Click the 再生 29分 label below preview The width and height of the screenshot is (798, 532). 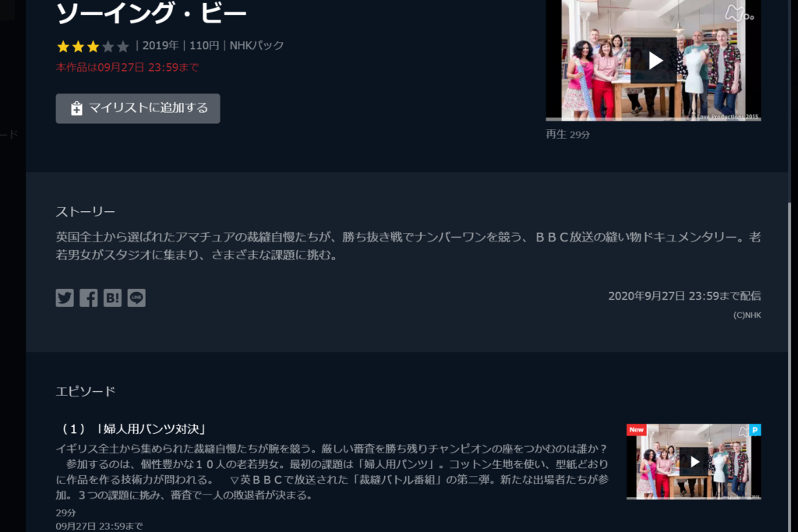pos(568,134)
